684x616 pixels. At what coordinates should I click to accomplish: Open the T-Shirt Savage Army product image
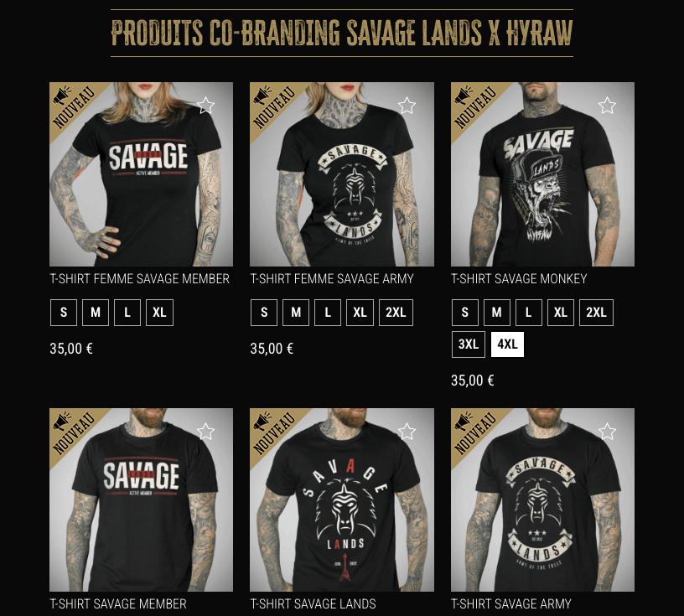click(542, 500)
